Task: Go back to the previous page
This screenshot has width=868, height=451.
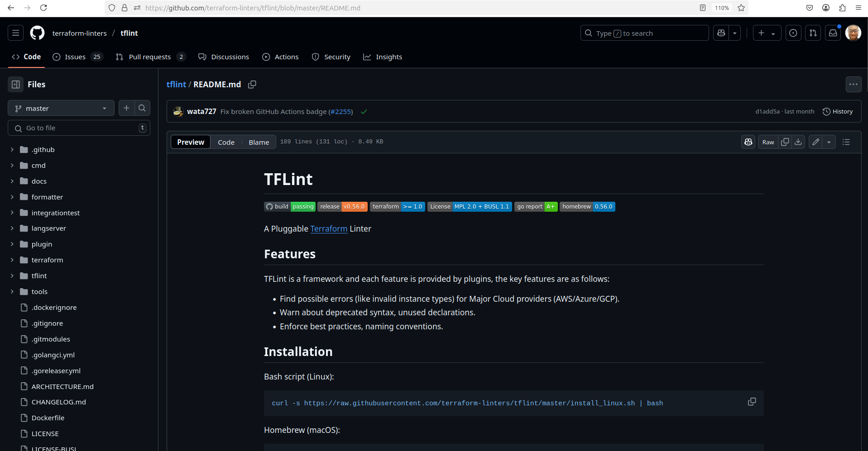Action: (x=11, y=8)
